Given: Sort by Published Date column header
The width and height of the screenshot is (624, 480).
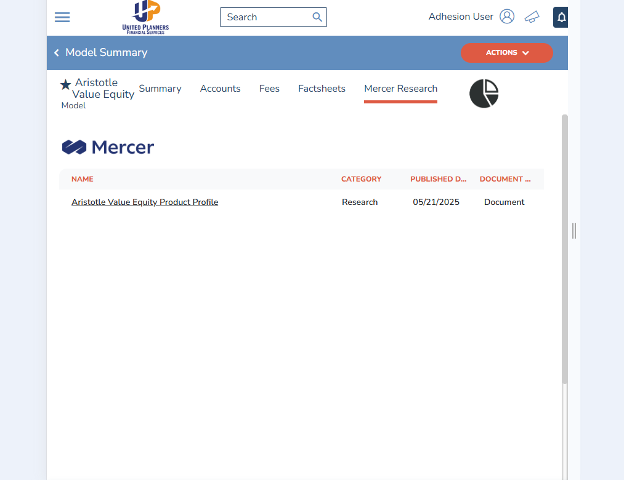Looking at the screenshot, I should 438,179.
